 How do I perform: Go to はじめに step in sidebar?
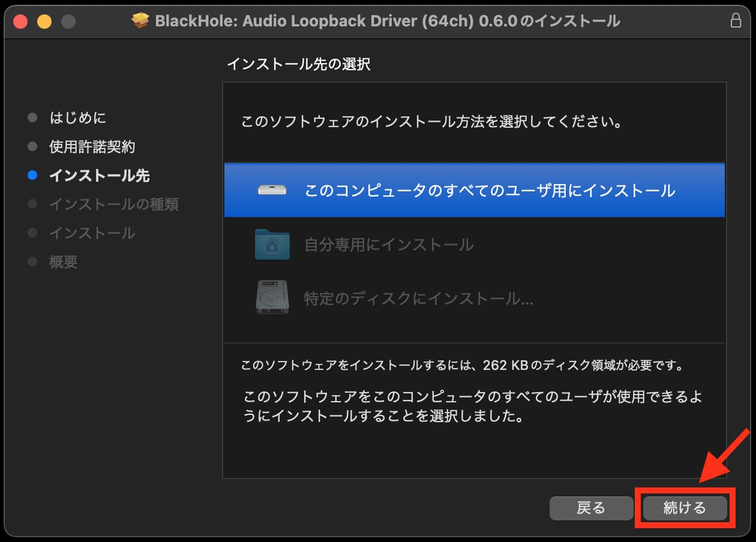(78, 118)
